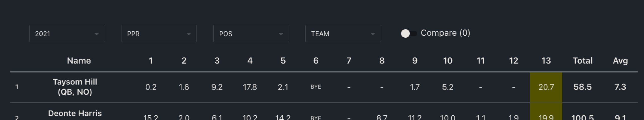Open the POS position filter
Screen dimensions: 644x120
click(251, 34)
